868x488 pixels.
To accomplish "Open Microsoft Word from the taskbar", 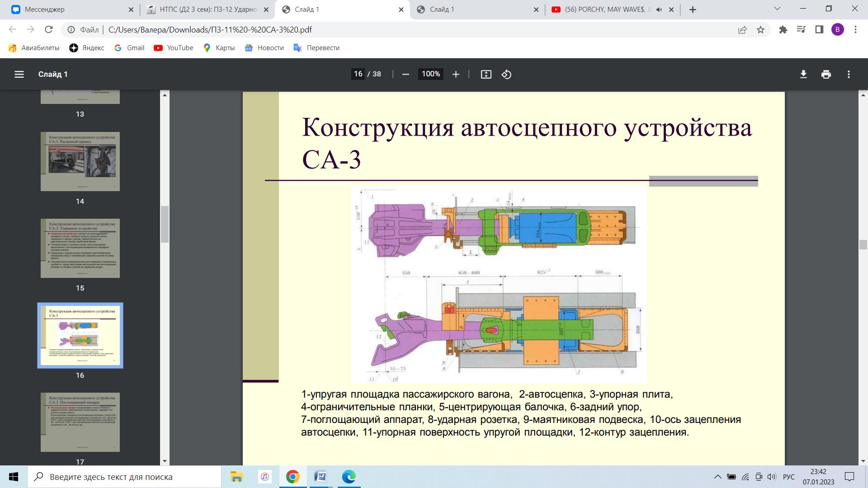I will [x=321, y=477].
